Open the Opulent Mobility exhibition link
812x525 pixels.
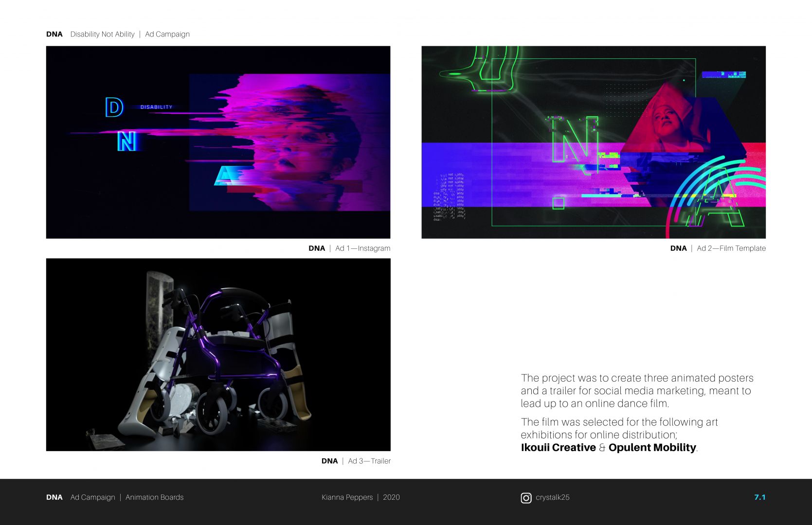(652, 448)
